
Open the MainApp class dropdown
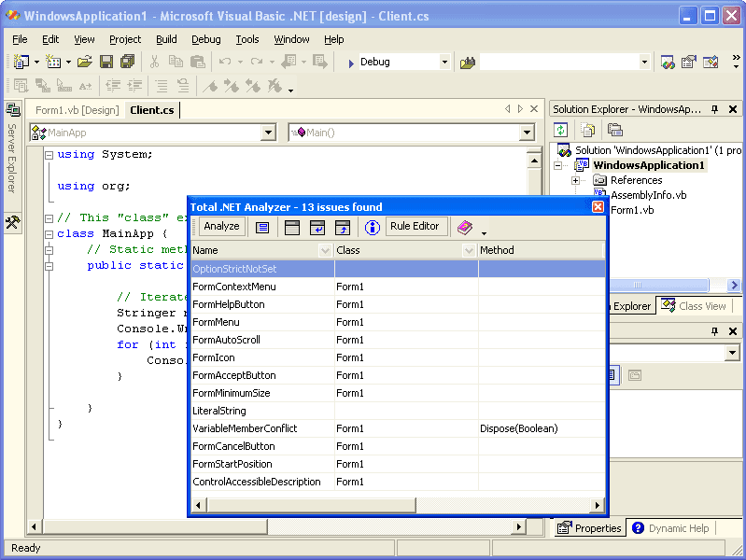coord(269,133)
